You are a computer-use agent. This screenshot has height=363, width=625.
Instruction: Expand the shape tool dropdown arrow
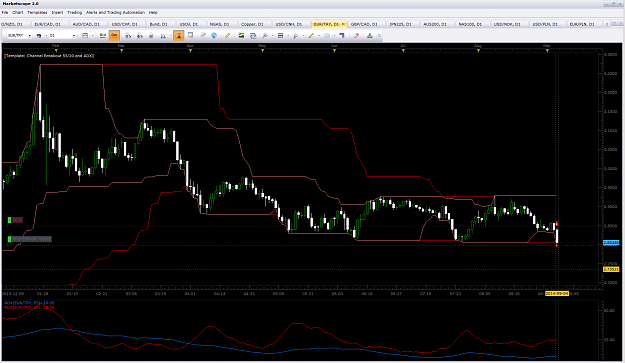click(x=334, y=36)
